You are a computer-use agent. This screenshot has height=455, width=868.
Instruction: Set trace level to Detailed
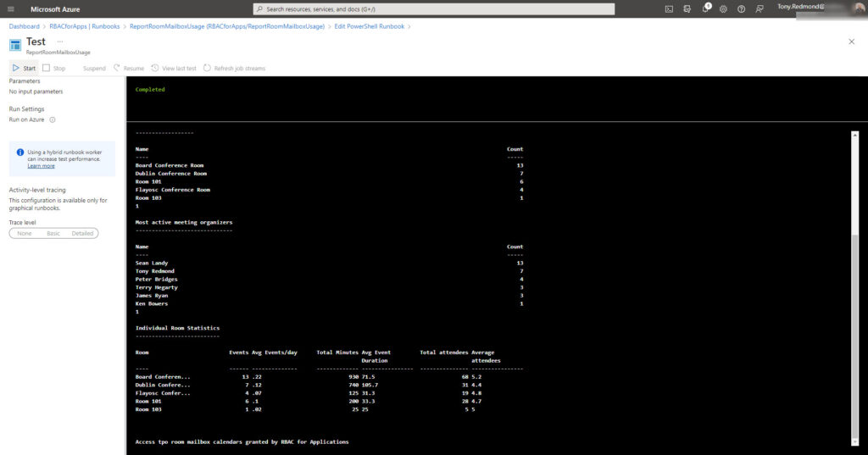click(82, 234)
